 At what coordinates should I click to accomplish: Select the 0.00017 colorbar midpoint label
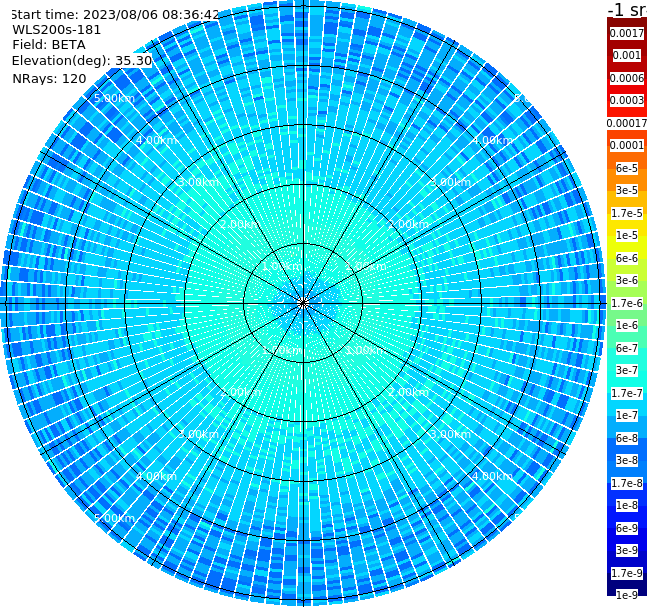(x=627, y=123)
